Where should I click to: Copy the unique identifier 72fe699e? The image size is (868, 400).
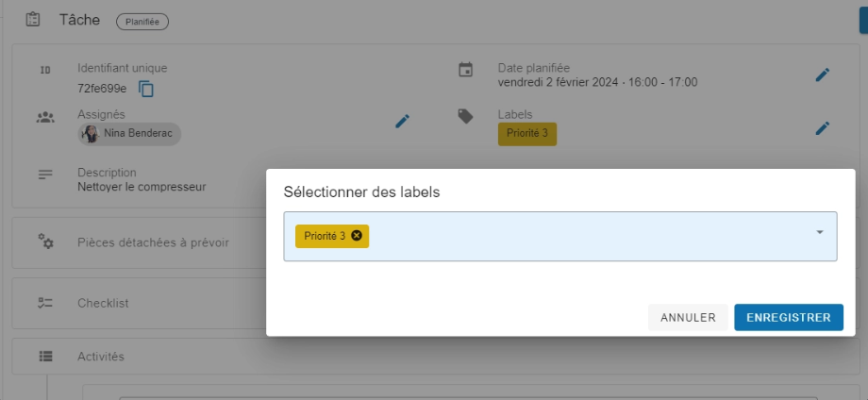[146, 89]
